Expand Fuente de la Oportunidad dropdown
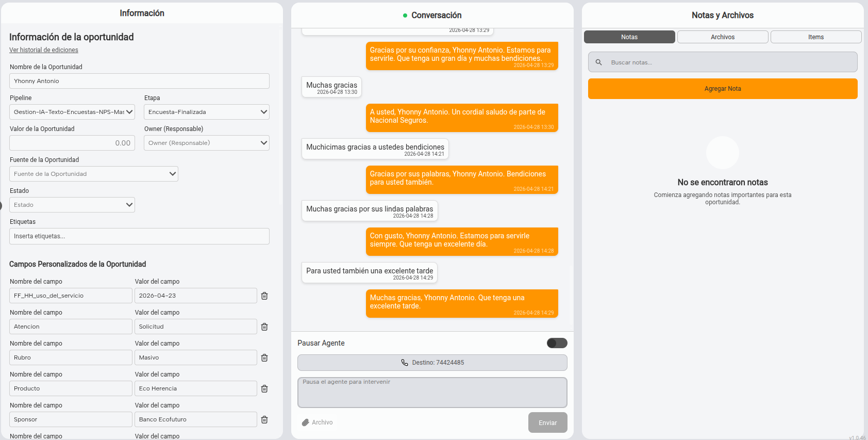The width and height of the screenshot is (868, 440). point(94,174)
